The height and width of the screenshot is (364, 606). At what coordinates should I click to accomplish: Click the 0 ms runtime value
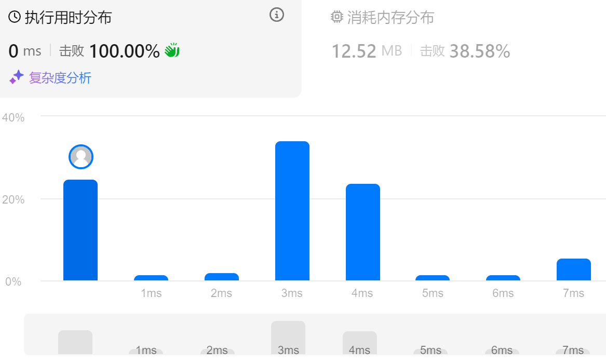(x=25, y=51)
